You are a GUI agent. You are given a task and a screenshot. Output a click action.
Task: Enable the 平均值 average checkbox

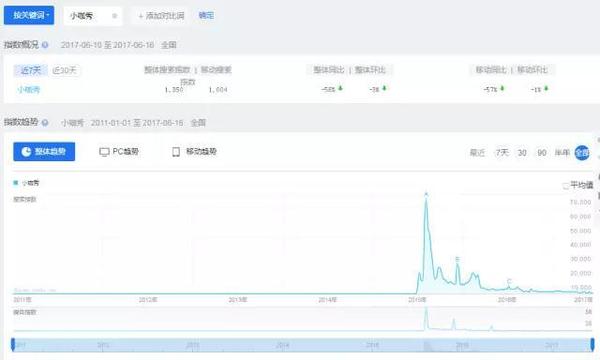tap(566, 186)
